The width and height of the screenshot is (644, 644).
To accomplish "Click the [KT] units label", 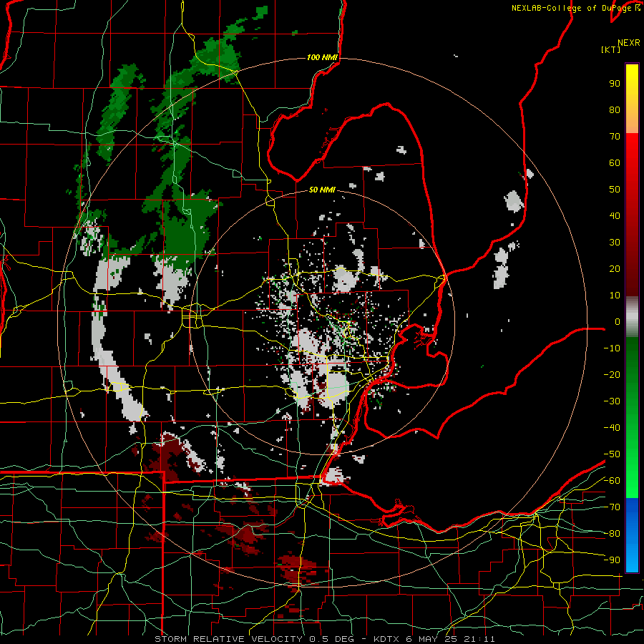I will point(610,49).
